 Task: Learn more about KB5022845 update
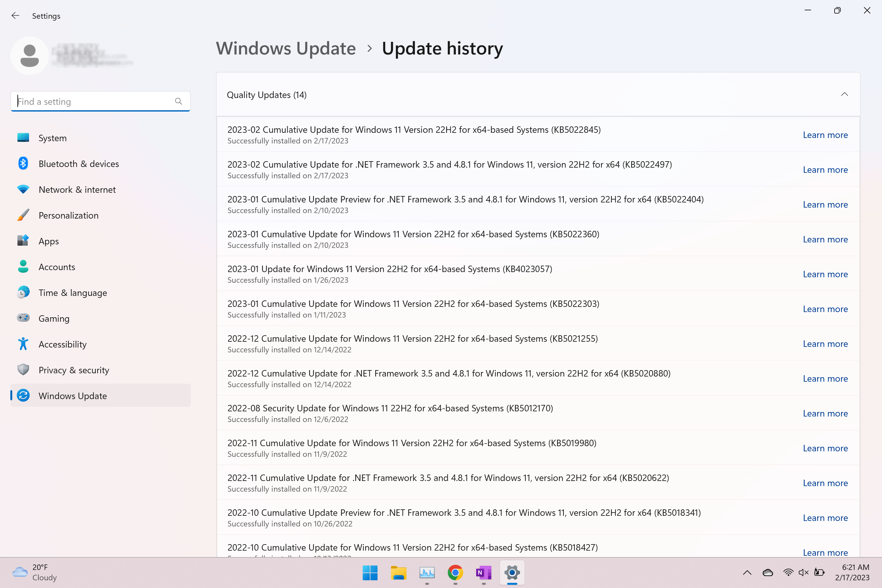pyautogui.click(x=825, y=135)
